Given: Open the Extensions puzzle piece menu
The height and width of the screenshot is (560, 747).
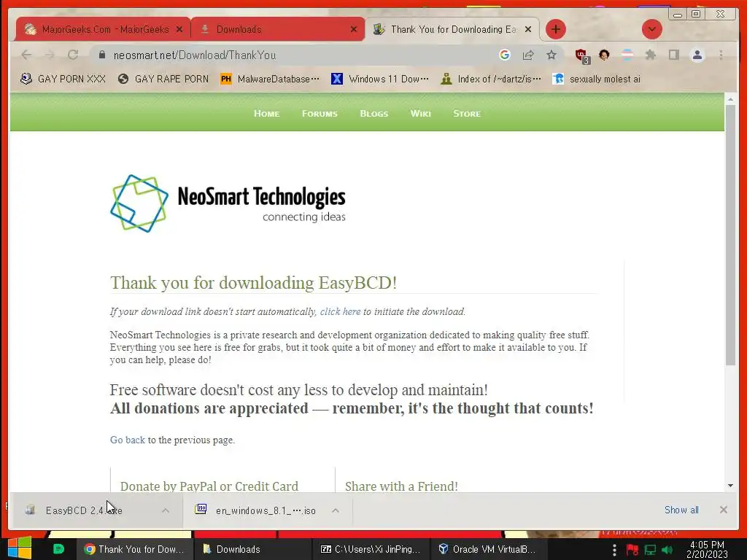Looking at the screenshot, I should pyautogui.click(x=650, y=55).
